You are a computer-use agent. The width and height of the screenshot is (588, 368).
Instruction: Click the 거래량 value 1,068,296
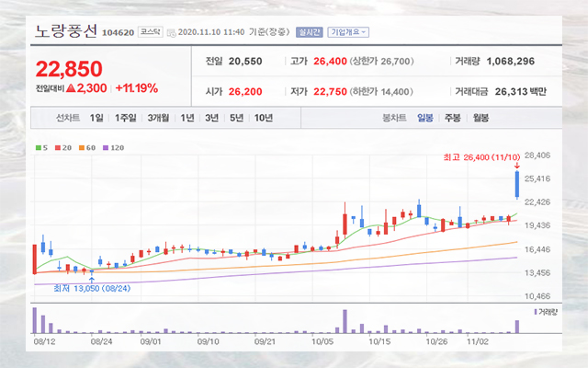tap(511, 62)
